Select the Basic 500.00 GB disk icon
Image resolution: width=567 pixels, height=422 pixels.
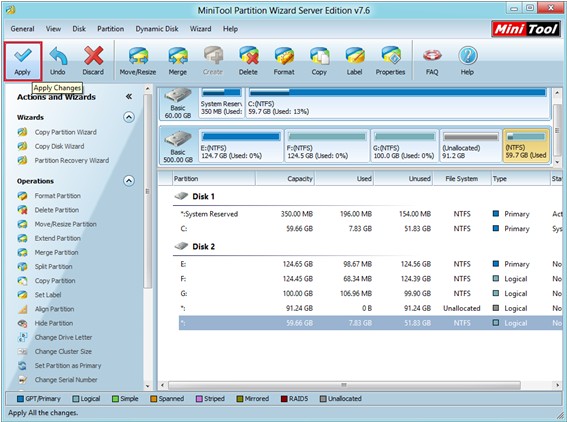pos(178,146)
